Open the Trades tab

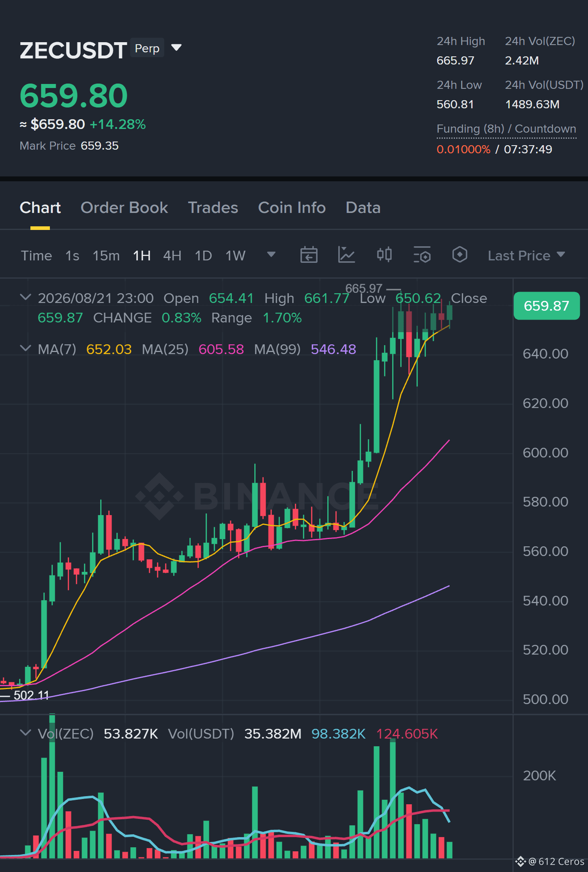coord(213,208)
